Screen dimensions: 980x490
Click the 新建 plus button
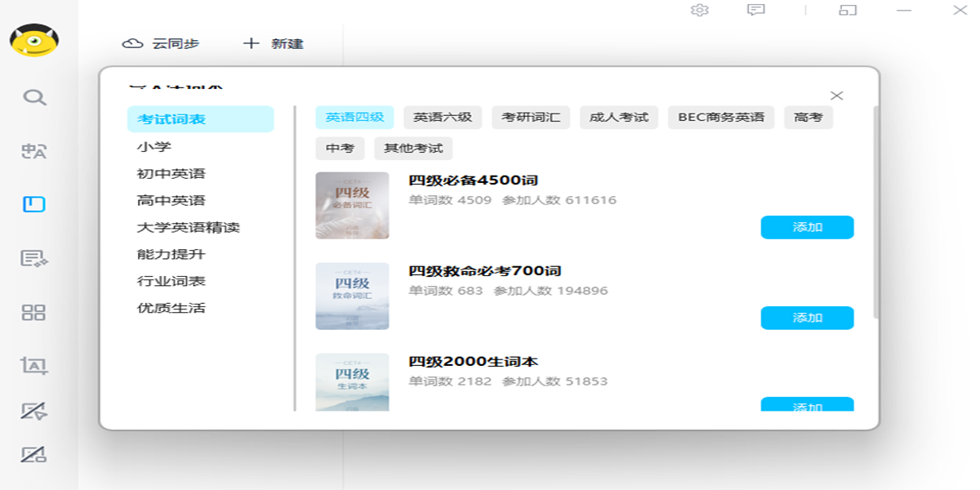pyautogui.click(x=274, y=44)
